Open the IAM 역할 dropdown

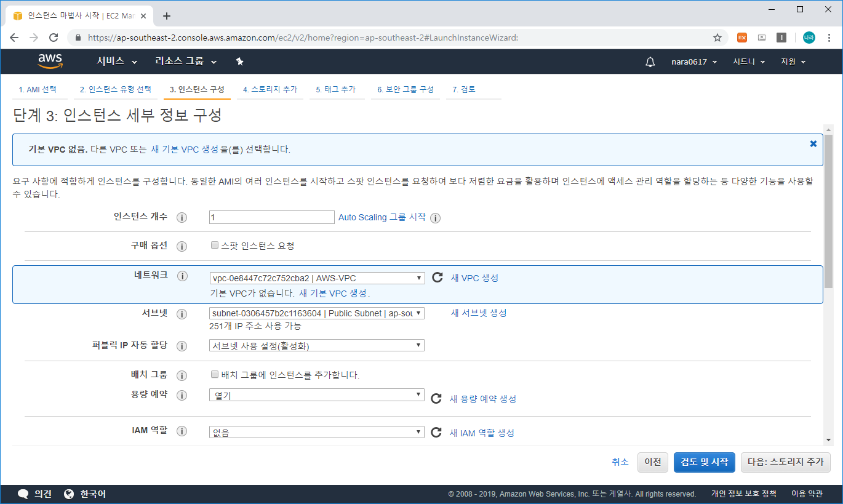point(317,432)
